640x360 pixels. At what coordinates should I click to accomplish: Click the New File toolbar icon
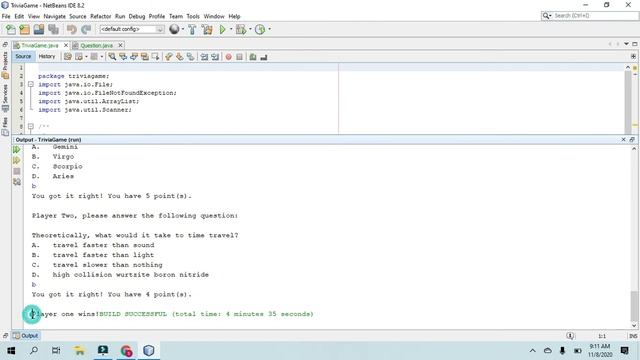11,29
